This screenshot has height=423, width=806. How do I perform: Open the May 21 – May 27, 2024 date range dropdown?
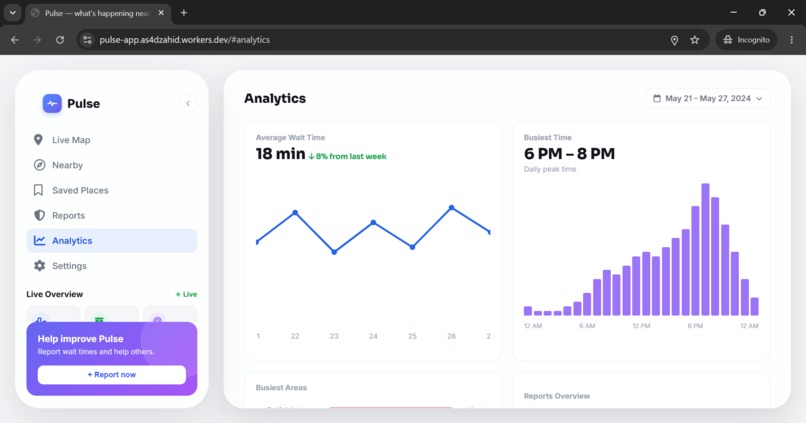pos(708,98)
